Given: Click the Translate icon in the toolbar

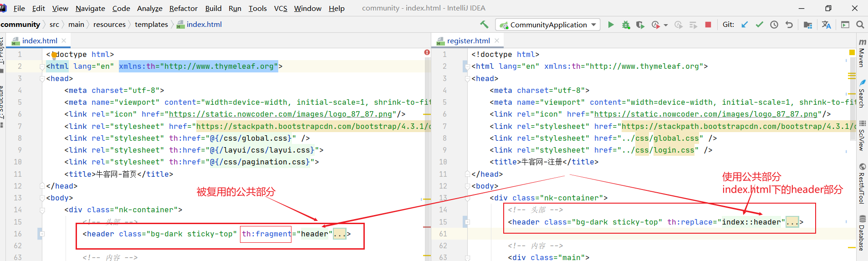Looking at the screenshot, I should pos(827,25).
